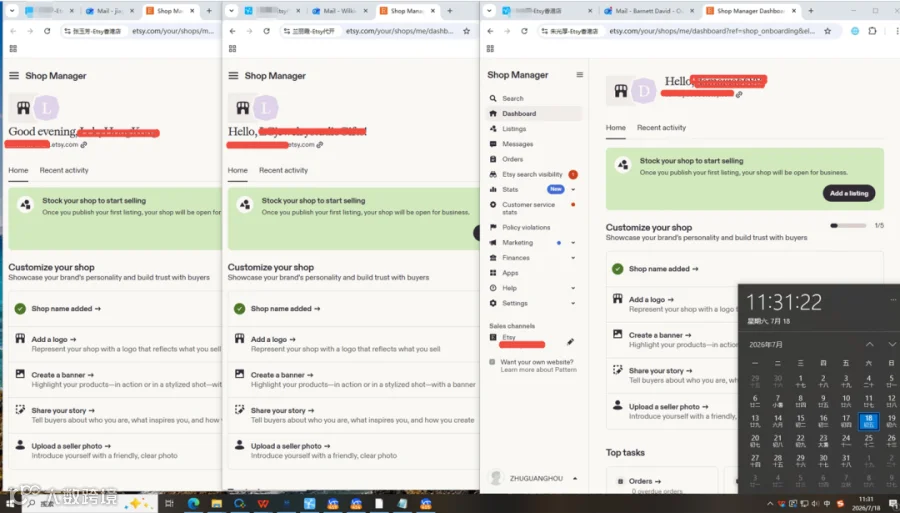Collapse the right window sidebar with the menu icon
Image resolution: width=900 pixels, height=513 pixels.
[x=580, y=75]
